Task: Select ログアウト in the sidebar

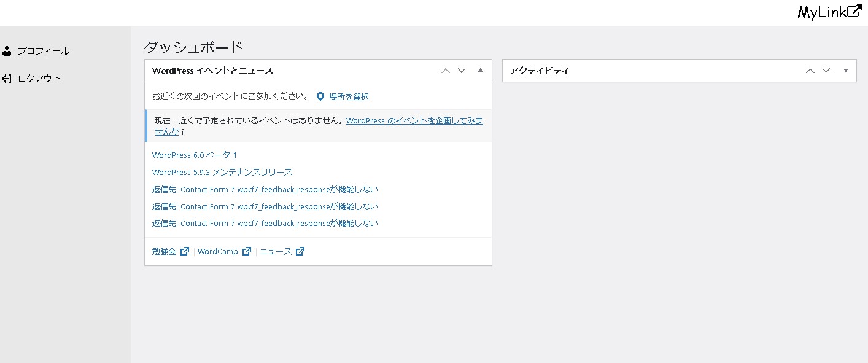Action: pos(39,79)
